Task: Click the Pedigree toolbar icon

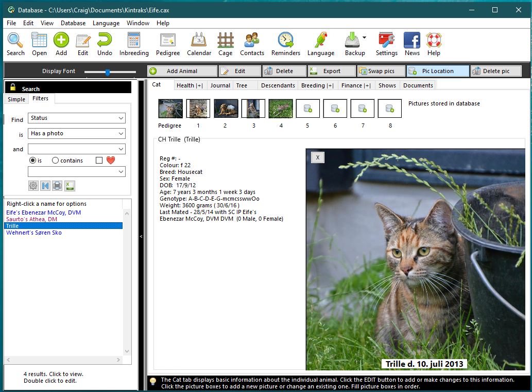Action: [x=168, y=44]
